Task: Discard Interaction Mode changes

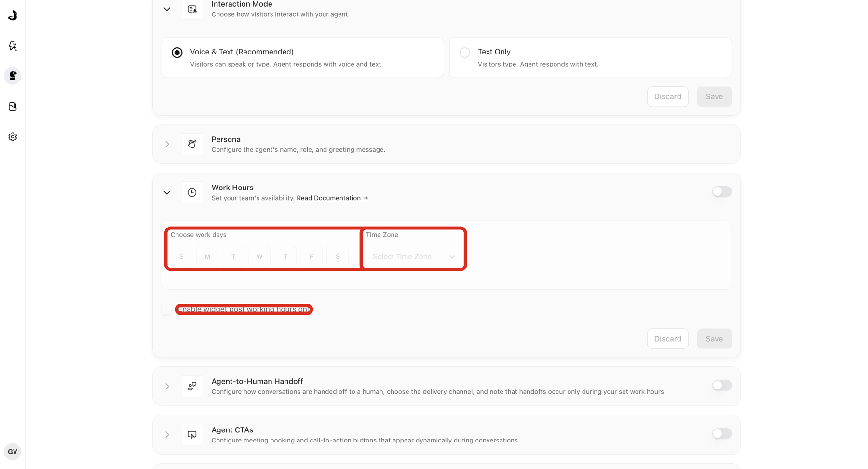Action: (x=667, y=96)
